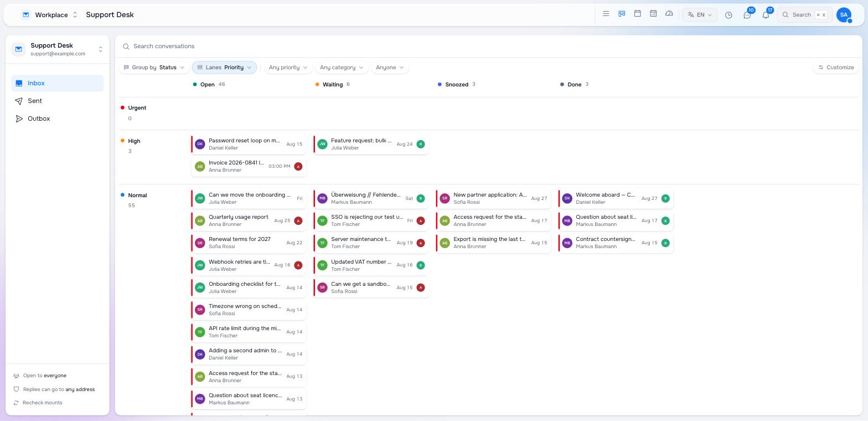Open the SA user avatar menu
This screenshot has height=421, width=868.
[844, 15]
